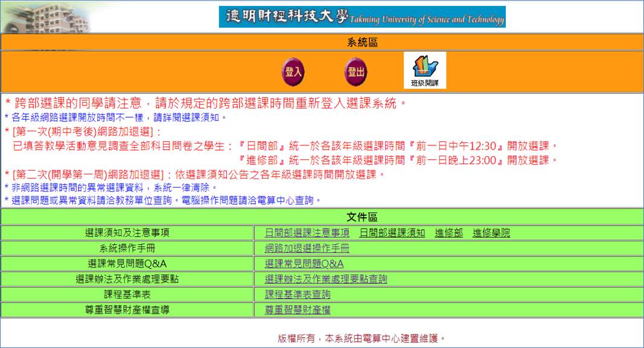The height and width of the screenshot is (348, 644).
Task: Click the 非網路選課時間的異常選課資料 notice line
Action: coord(110,188)
